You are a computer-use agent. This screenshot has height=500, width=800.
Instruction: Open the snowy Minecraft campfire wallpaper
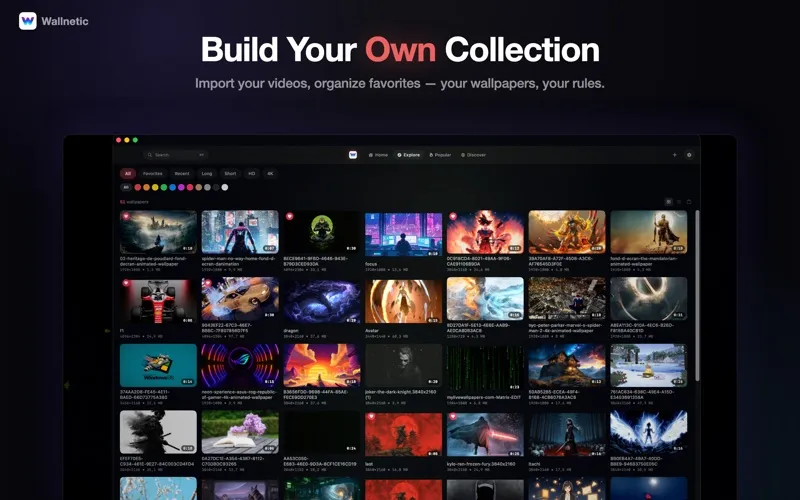click(648, 365)
